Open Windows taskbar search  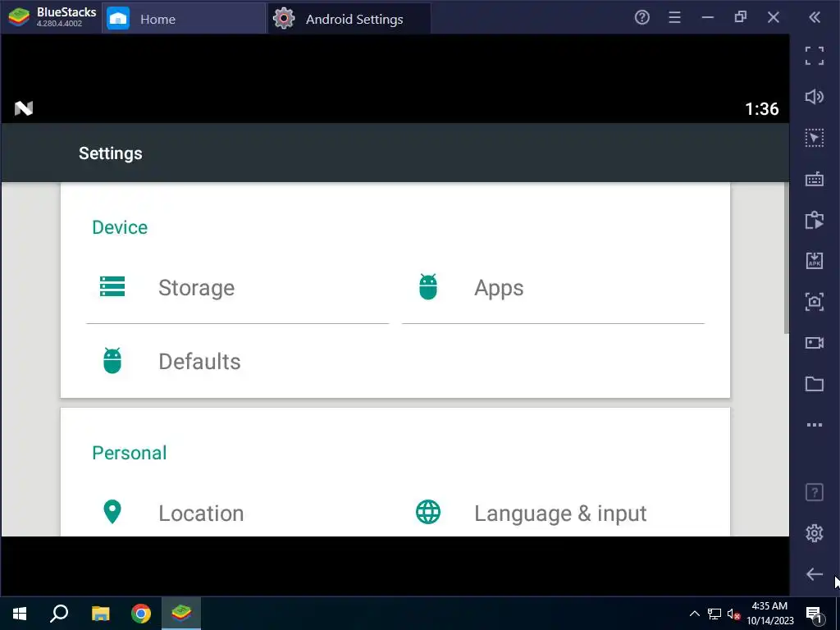[59, 614]
